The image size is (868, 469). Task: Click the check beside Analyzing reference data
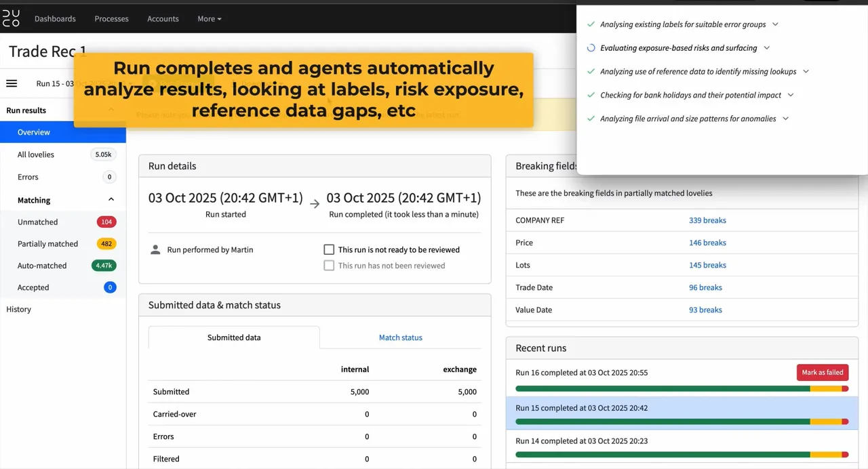pyautogui.click(x=591, y=71)
